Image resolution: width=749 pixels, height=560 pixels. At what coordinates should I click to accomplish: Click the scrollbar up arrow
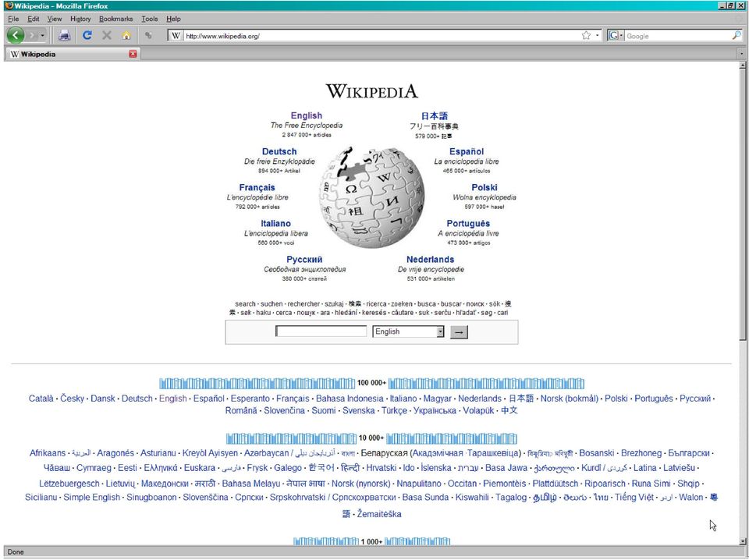pyautogui.click(x=742, y=66)
